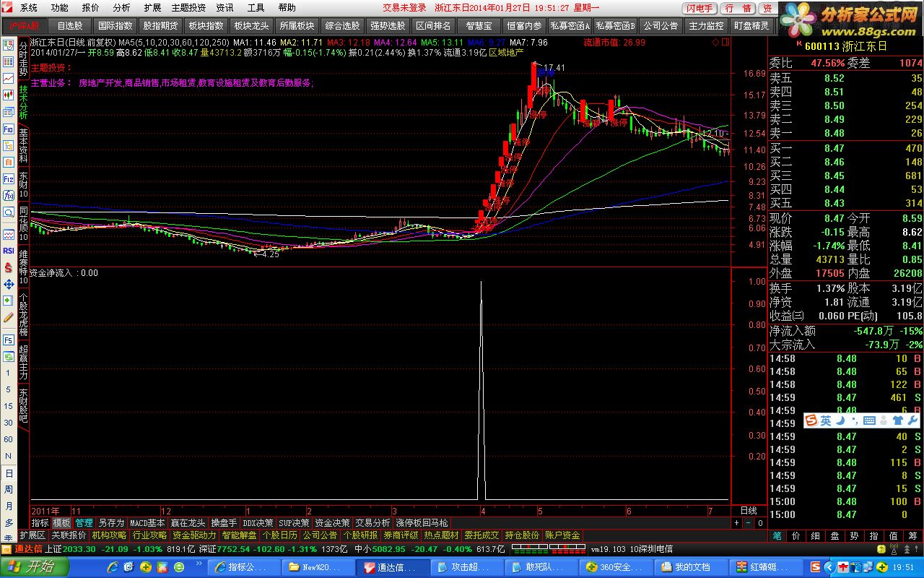The width and height of the screenshot is (924, 578).
Task: Select the 周 weekly period button
Action: [x=9, y=490]
